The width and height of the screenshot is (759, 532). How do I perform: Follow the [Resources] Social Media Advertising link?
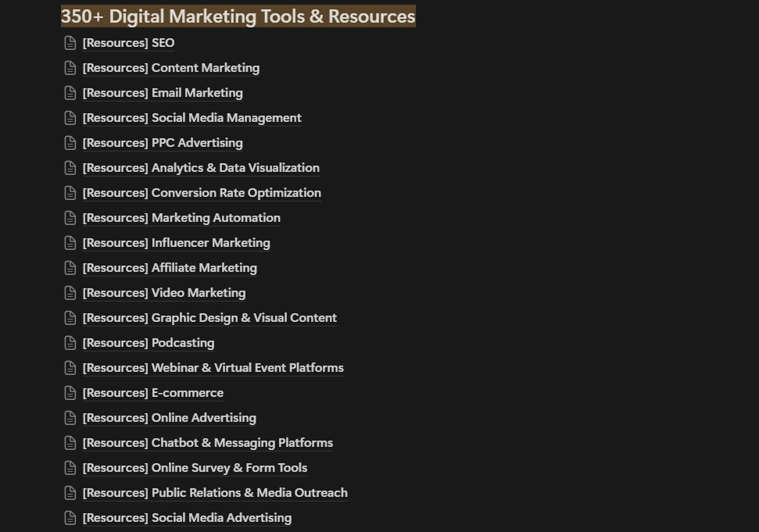coord(187,518)
